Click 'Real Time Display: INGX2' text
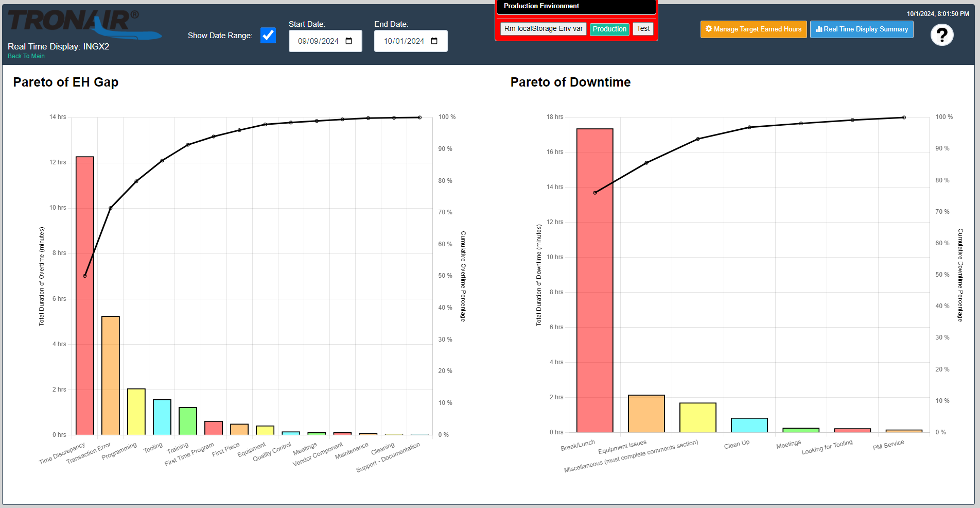The height and width of the screenshot is (508, 980). pyautogui.click(x=59, y=47)
